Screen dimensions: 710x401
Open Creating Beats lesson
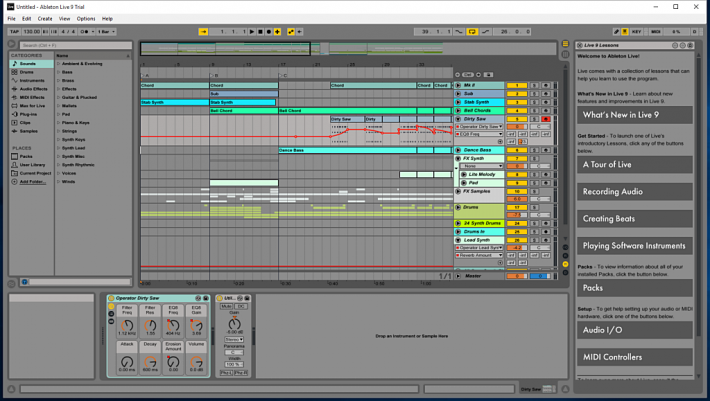coord(635,219)
